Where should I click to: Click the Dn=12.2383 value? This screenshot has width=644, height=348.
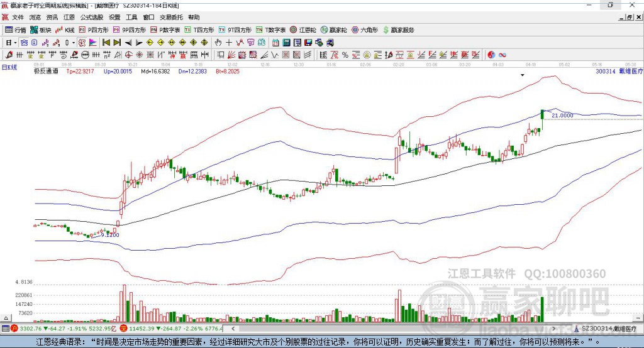(x=192, y=72)
